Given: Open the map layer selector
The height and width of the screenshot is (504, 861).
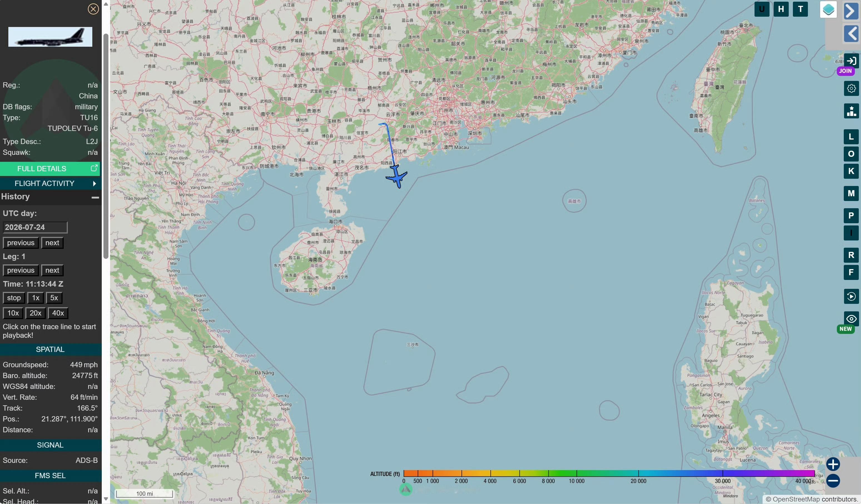Looking at the screenshot, I should tap(828, 9).
